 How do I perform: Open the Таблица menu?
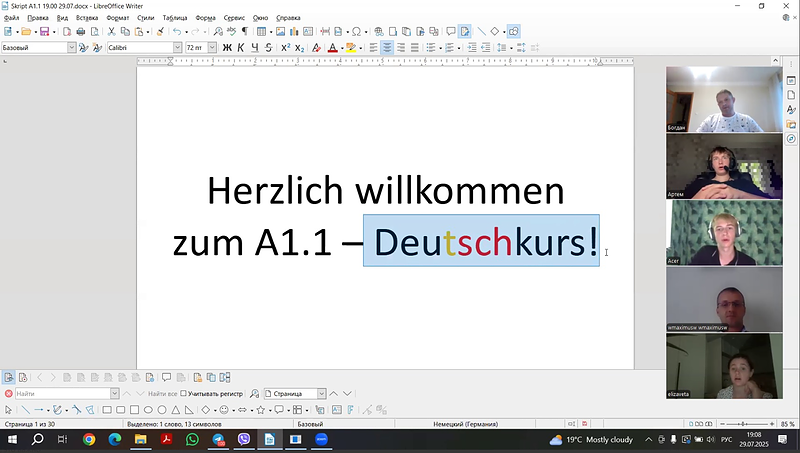click(175, 18)
